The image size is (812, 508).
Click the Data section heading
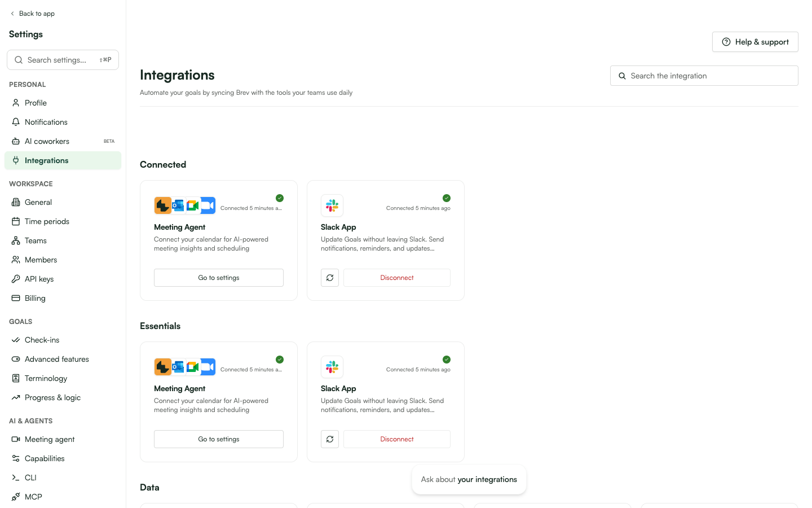click(x=149, y=488)
